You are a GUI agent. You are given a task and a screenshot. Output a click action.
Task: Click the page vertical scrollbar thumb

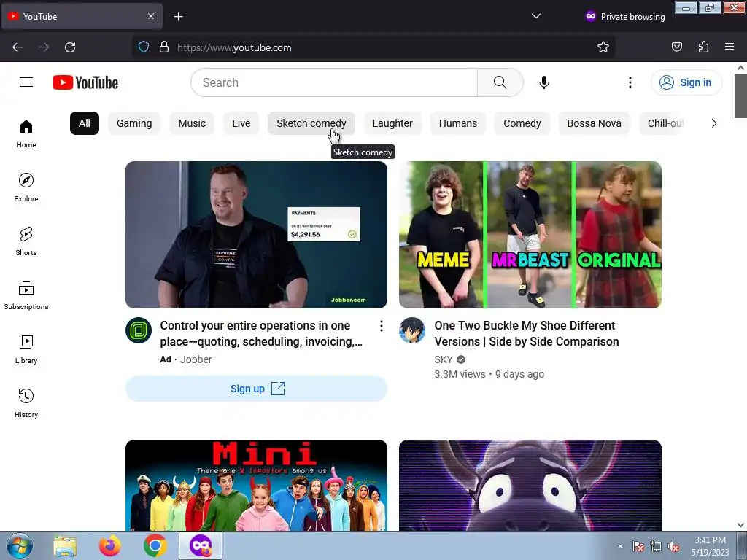tap(741, 96)
